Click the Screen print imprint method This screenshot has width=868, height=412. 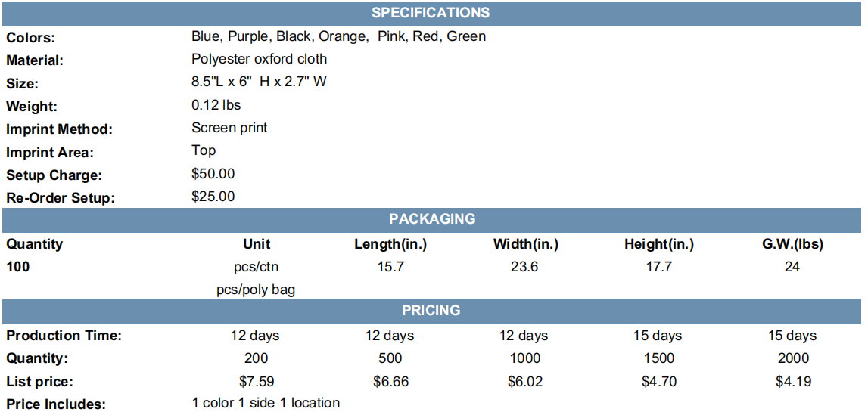pos(229,128)
